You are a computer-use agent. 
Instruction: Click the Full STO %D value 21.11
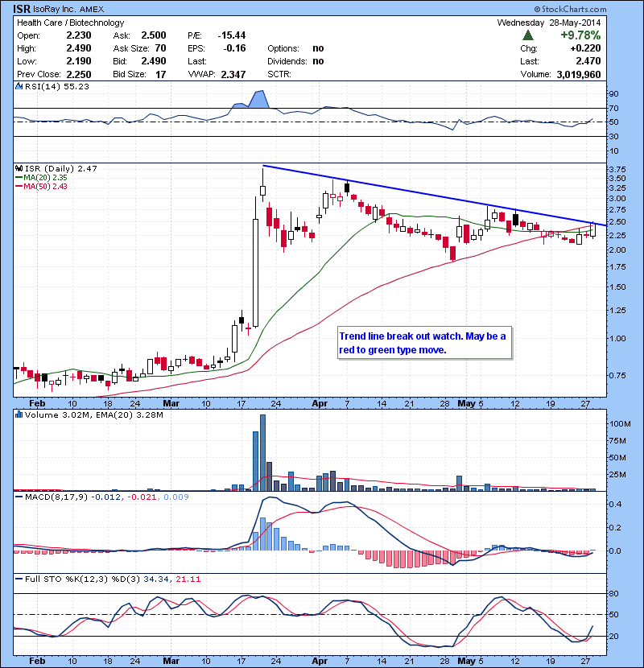tap(188, 579)
